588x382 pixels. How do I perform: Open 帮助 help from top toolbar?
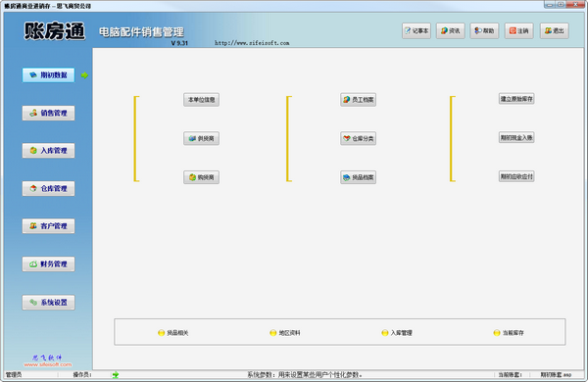pos(484,30)
